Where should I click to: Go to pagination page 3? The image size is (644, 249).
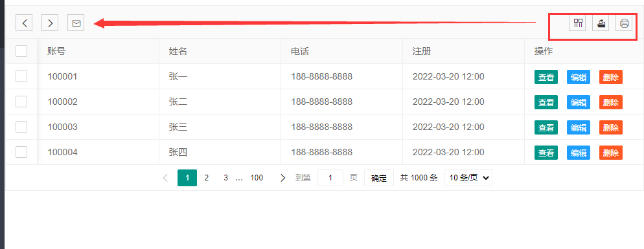click(x=225, y=178)
